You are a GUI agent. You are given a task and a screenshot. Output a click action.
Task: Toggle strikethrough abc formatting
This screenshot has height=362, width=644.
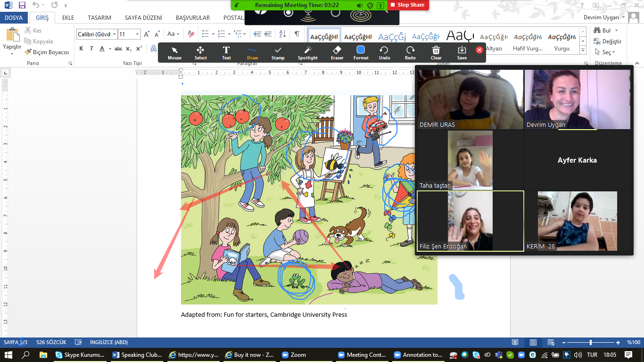pos(118,49)
